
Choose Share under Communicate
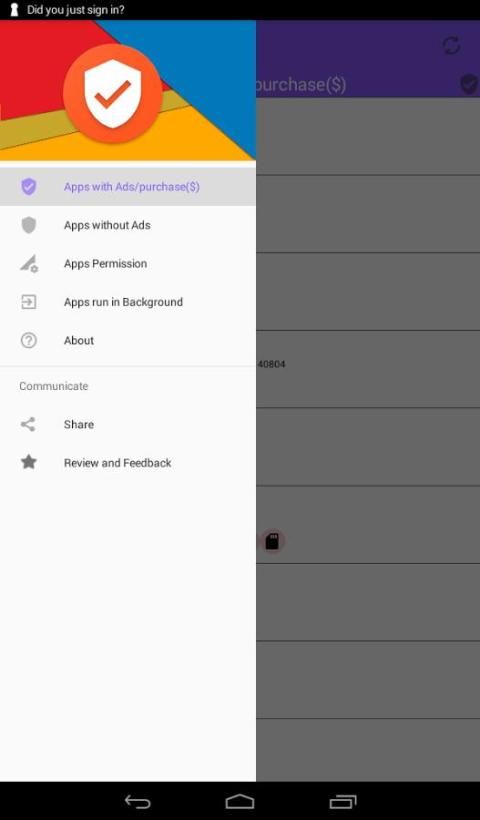[128, 424]
